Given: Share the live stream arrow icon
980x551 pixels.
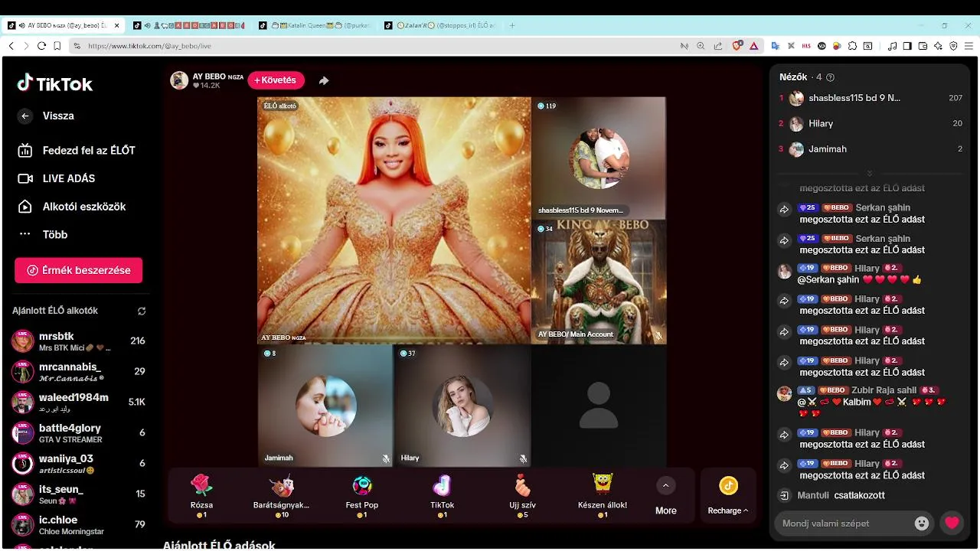Looking at the screenshot, I should tap(324, 80).
